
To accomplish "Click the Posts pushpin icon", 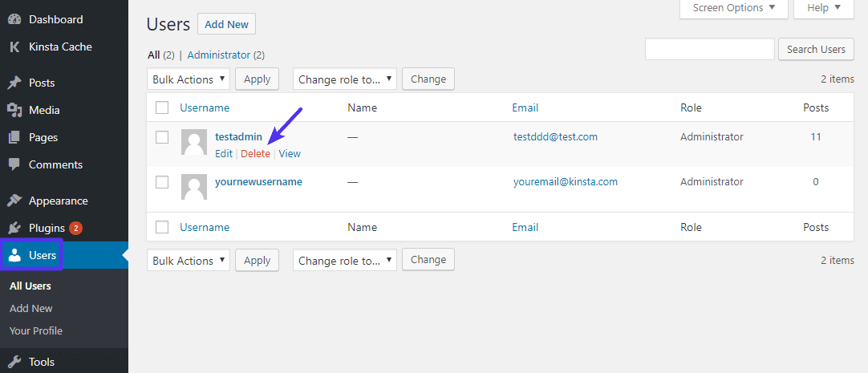I will pos(14,83).
